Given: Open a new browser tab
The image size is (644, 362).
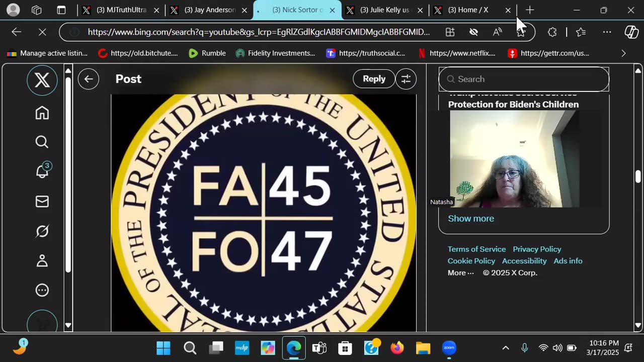Looking at the screenshot, I should point(530,10).
